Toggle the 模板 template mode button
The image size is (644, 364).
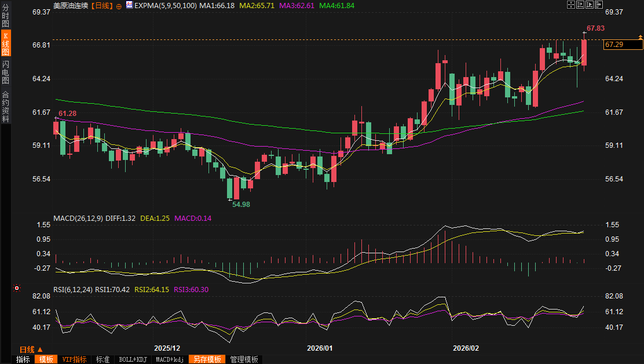tap(45, 359)
